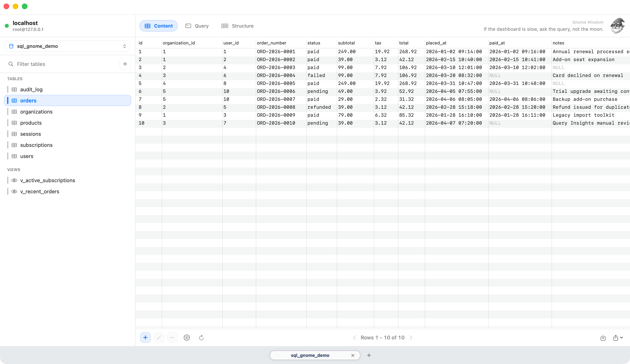The height and width of the screenshot is (364, 630).
Task: Import data using the download icon
Action: tap(603, 338)
